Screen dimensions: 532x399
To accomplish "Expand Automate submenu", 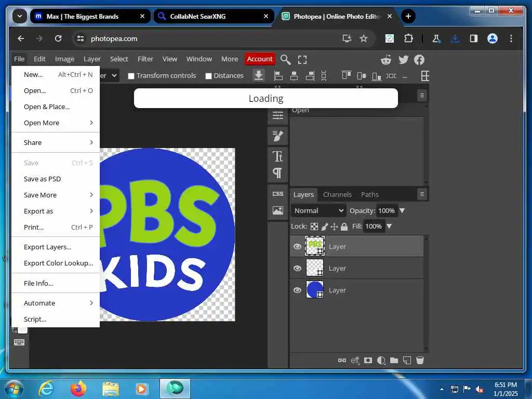I will tap(56, 303).
